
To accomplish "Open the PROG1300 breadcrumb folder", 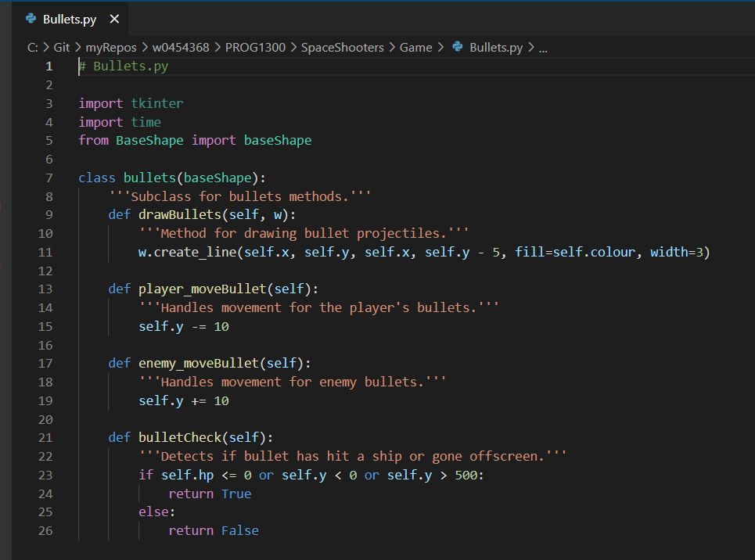I will (x=255, y=48).
